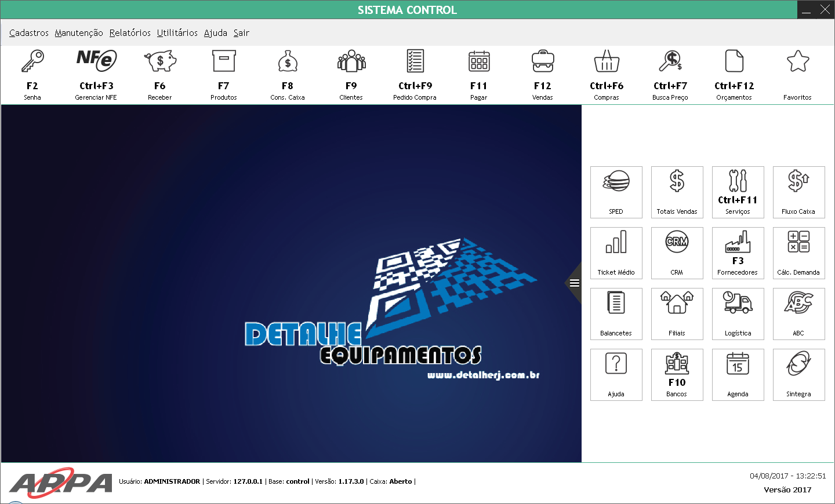Collapse the side panel with hamburger handle
This screenshot has width=835, height=504.
pyautogui.click(x=574, y=283)
